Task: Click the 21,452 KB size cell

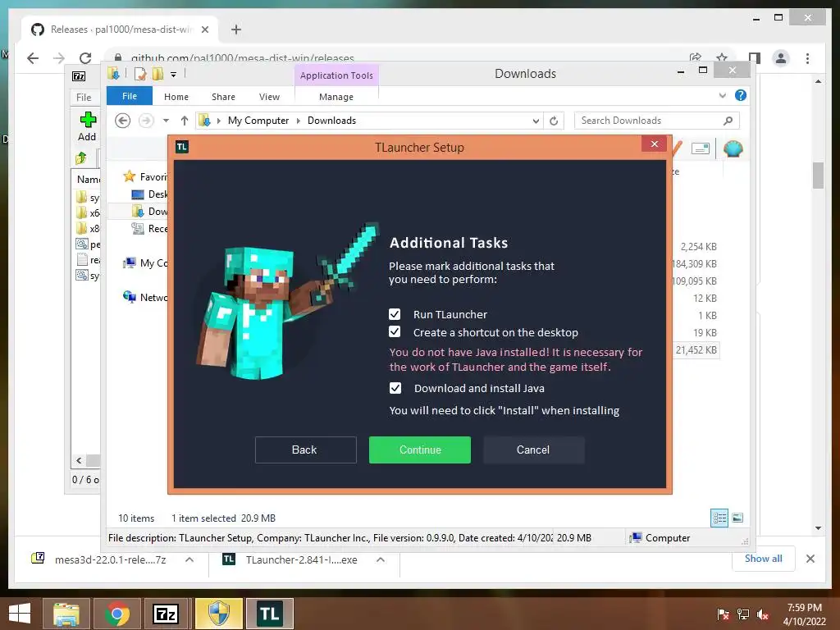Action: pos(696,349)
